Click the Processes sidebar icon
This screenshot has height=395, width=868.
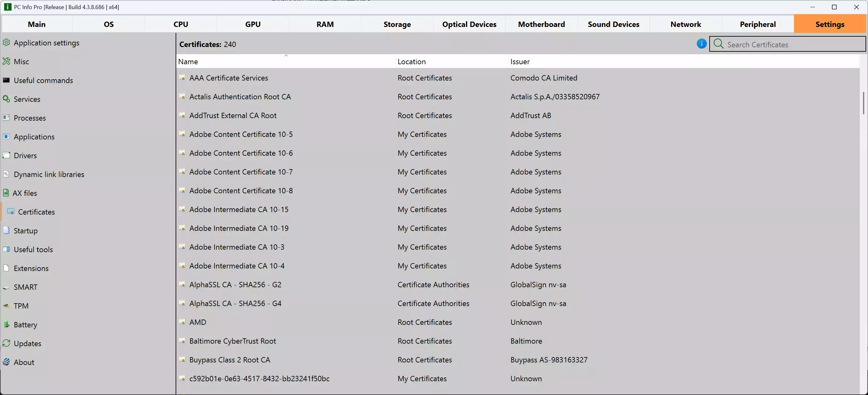click(x=6, y=118)
